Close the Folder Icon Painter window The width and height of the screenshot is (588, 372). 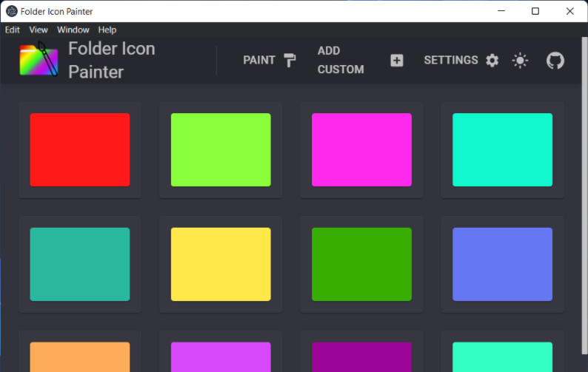pos(569,11)
